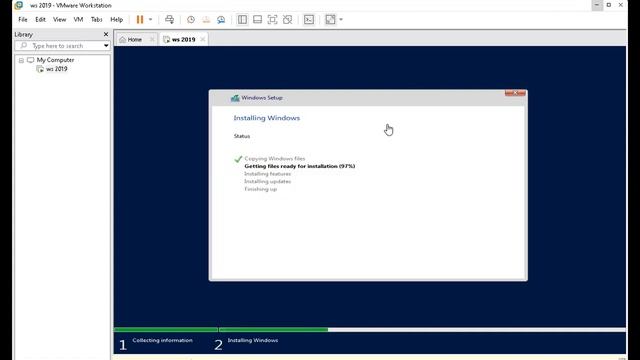This screenshot has width=640, height=360.
Task: Switch to Unity mode icon
Action: pos(287,19)
